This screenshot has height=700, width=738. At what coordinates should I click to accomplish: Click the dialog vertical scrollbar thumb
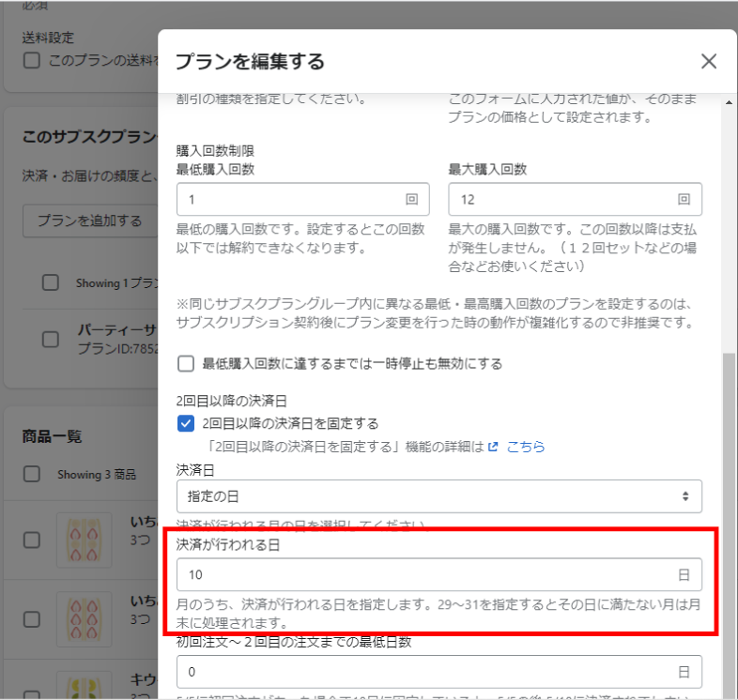pyautogui.click(x=729, y=525)
